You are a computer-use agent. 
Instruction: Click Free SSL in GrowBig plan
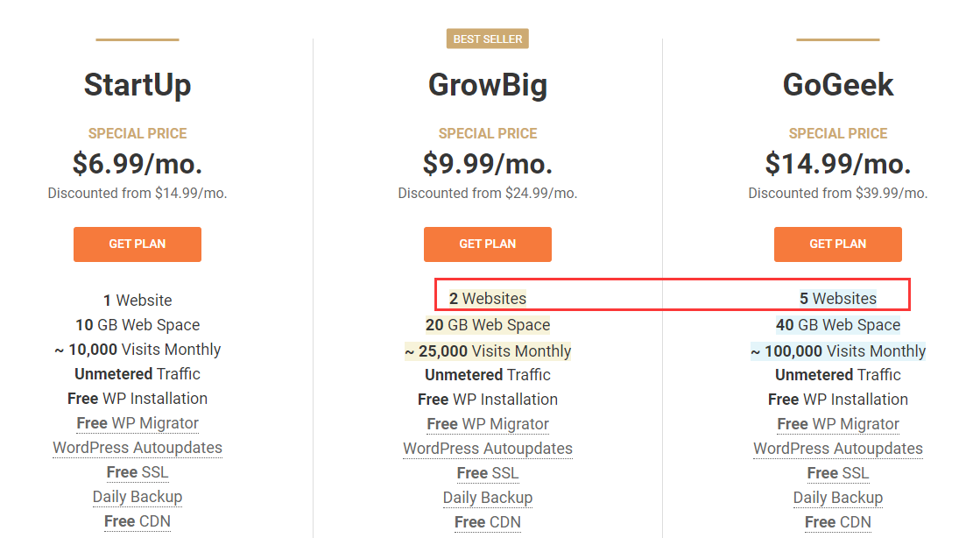(x=488, y=473)
